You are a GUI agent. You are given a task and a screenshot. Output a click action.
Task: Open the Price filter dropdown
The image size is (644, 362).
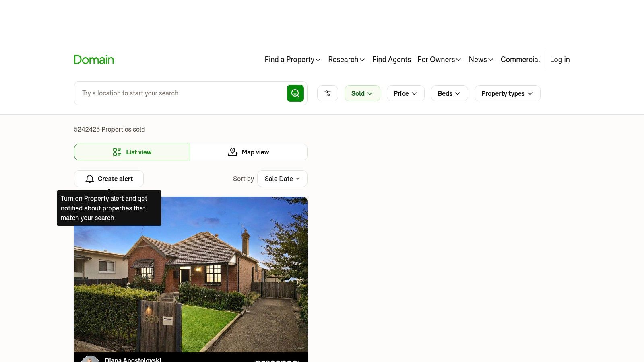(x=405, y=93)
